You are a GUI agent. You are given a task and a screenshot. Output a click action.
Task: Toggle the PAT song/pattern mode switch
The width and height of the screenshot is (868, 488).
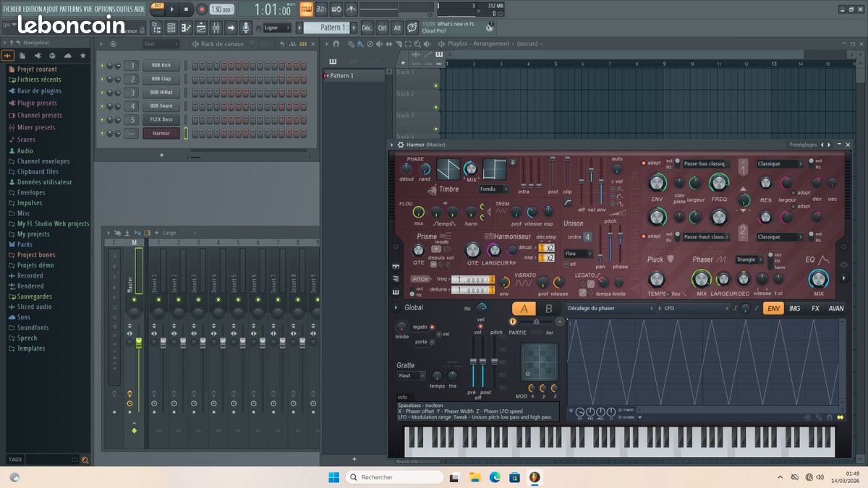[156, 9]
